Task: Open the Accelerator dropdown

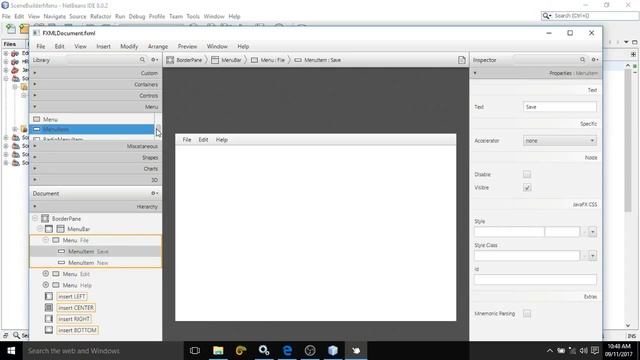Action: [x=560, y=141]
